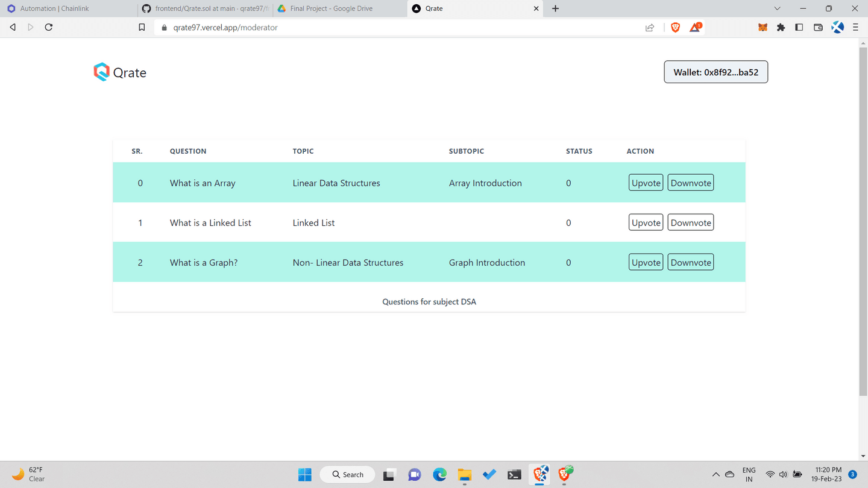Click the Qrate logo icon

101,72
